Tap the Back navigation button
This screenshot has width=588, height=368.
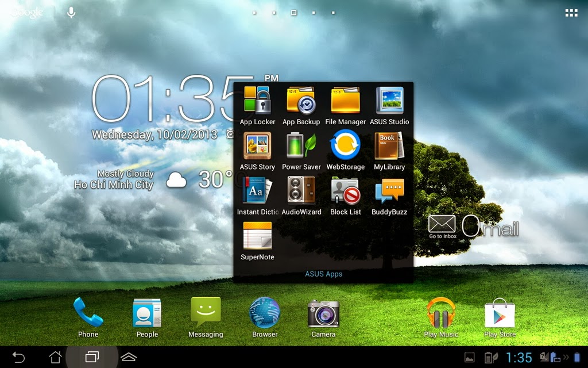click(x=18, y=356)
